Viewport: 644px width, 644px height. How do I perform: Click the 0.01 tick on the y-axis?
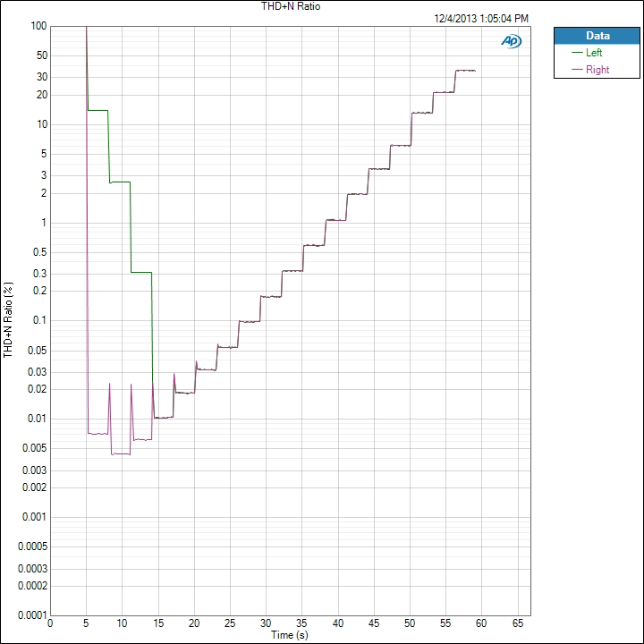[x=37, y=419]
